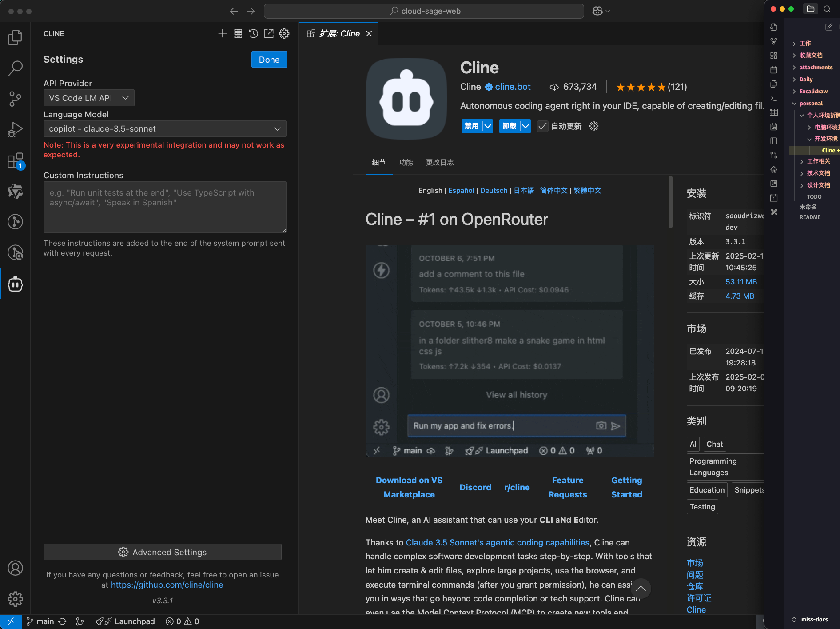
Task: Switch to the 更改日志 changelog tab
Action: tap(440, 163)
